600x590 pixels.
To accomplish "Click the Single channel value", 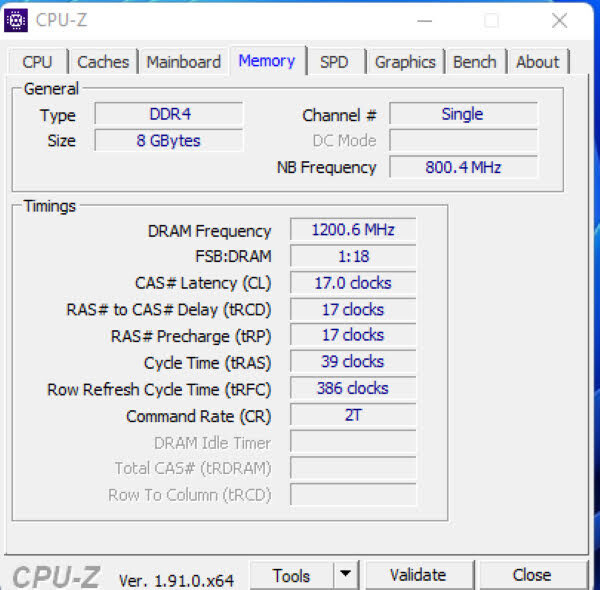I will click(463, 114).
